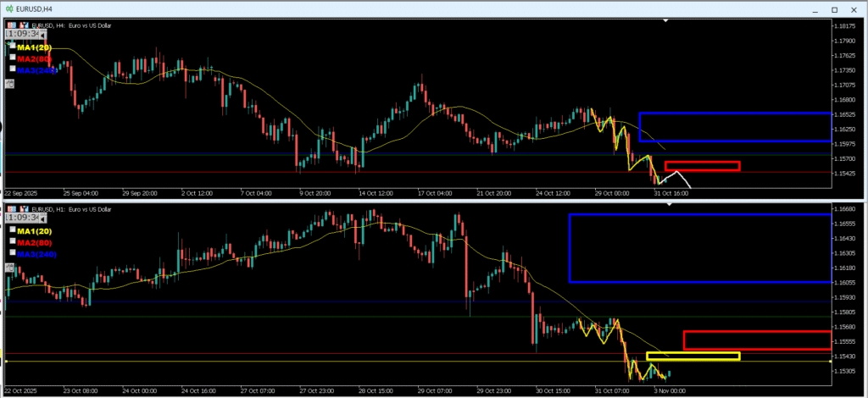The height and width of the screenshot is (398, 868).
Task: Toggle the MA3(240) checkbox in the H1 chart
Action: click(12, 252)
